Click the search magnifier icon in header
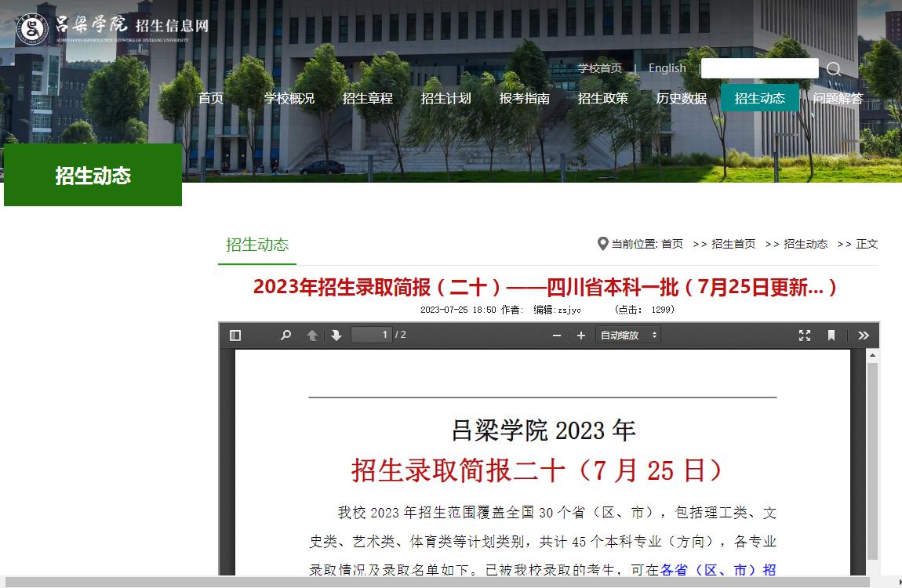902x588 pixels. click(834, 69)
